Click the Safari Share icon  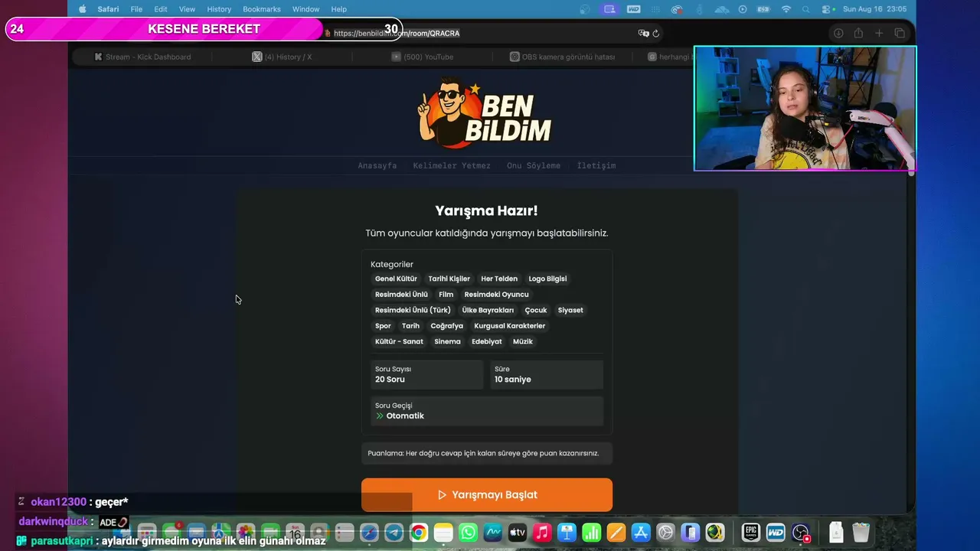pos(858,34)
